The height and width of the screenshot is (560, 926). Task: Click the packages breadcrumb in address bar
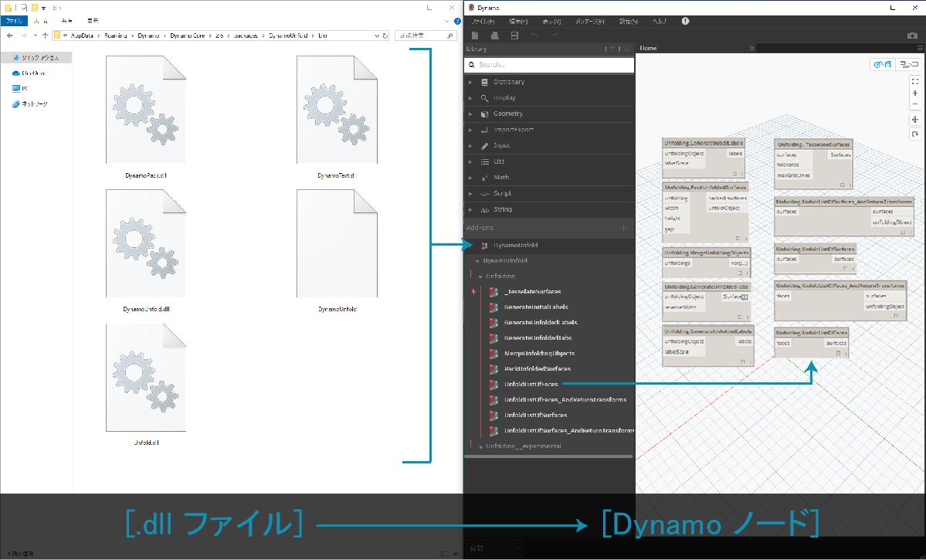click(245, 36)
